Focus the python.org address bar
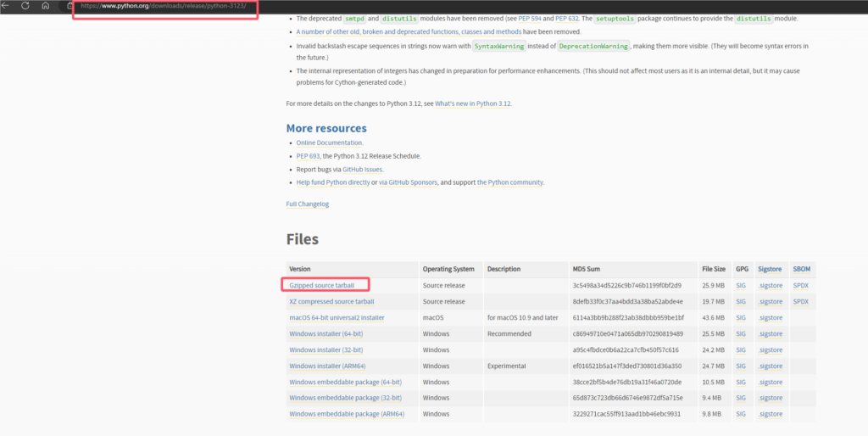Screen dimensions: 868x436 coord(165,6)
